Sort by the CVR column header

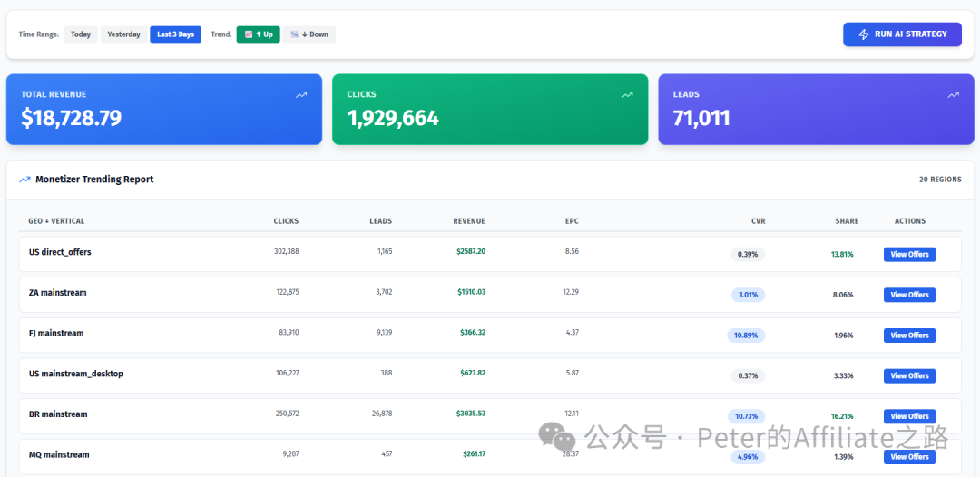[x=758, y=221]
